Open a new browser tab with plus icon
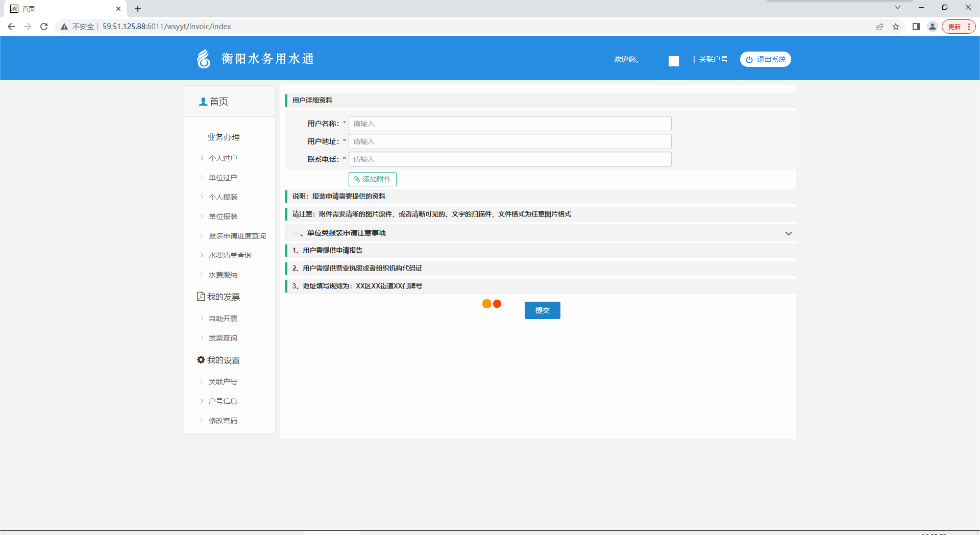Screen dimensions: 980x535 pyautogui.click(x=138, y=9)
